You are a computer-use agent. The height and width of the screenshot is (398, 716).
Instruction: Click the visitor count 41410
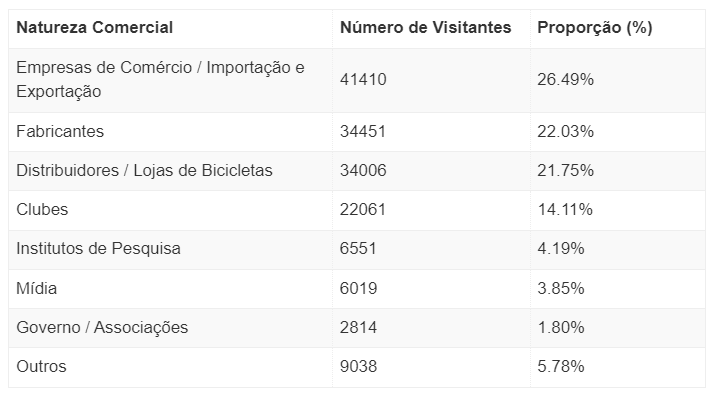click(363, 79)
